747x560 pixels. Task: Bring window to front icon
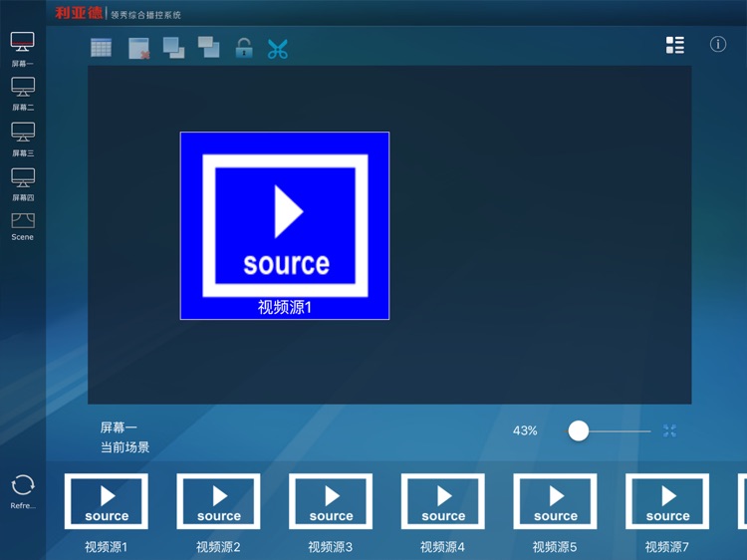[x=174, y=48]
